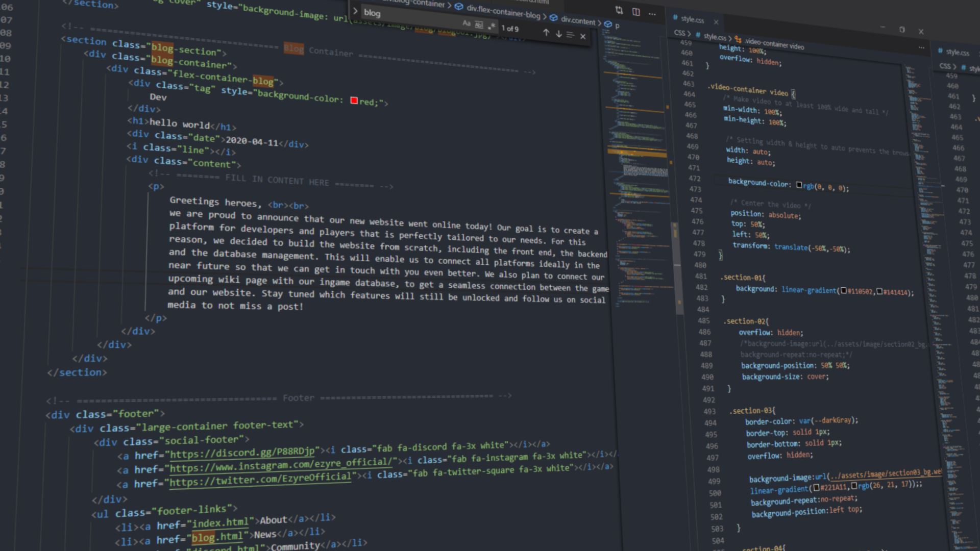The height and width of the screenshot is (551, 980).
Task: Go to previous match arrow
Action: (546, 33)
